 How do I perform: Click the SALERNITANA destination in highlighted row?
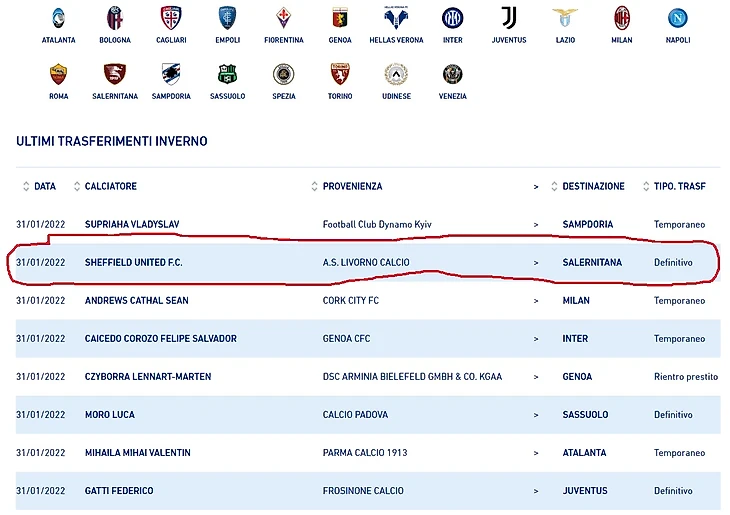pyautogui.click(x=592, y=263)
